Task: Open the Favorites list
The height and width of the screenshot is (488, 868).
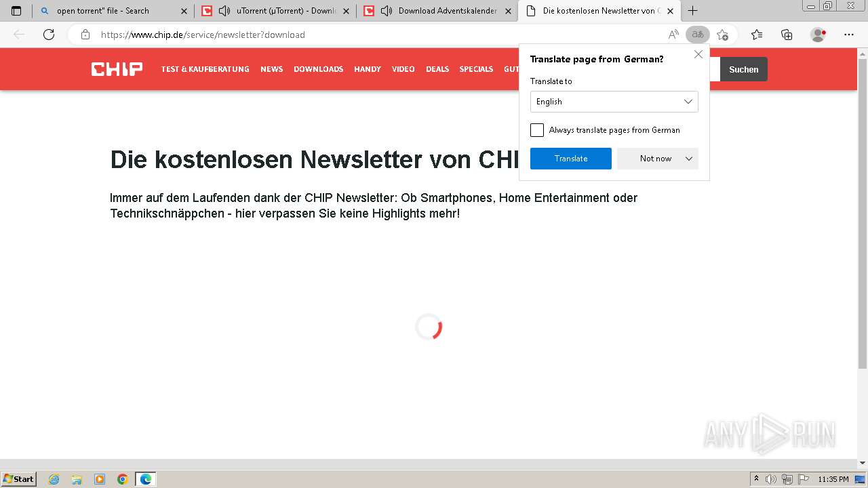Action: 757,35
